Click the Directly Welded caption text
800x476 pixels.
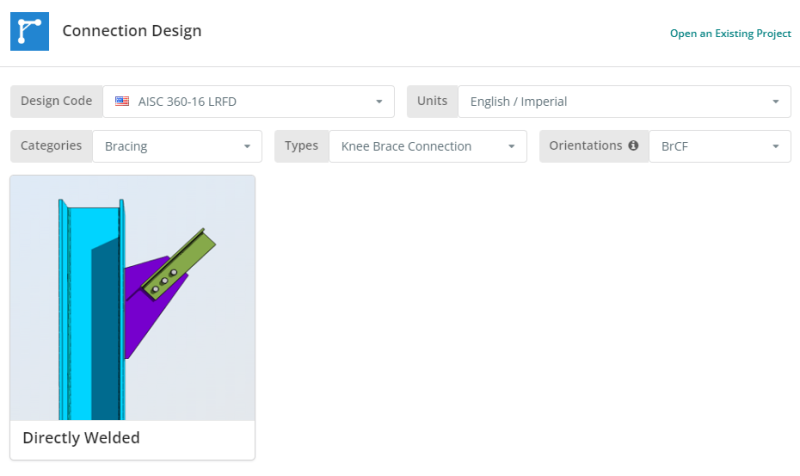click(x=81, y=438)
